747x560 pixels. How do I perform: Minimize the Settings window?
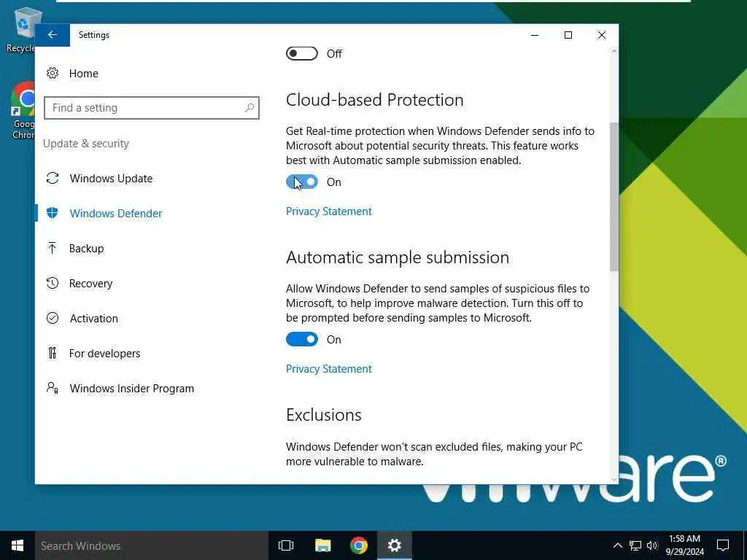535,35
